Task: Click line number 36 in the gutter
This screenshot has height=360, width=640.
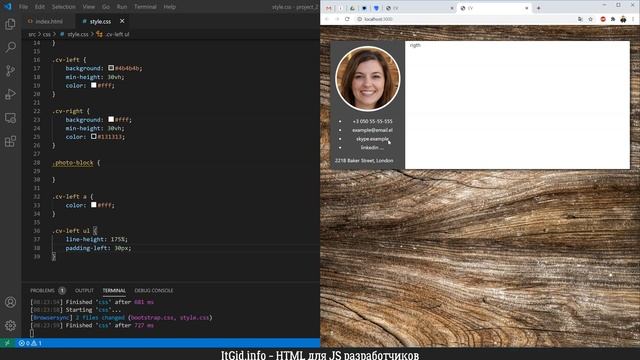Action: coord(37,231)
